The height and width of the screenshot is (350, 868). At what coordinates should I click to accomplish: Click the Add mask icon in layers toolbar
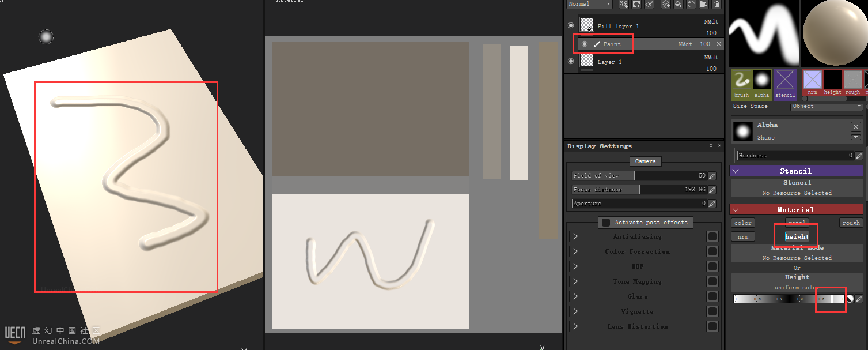click(636, 4)
